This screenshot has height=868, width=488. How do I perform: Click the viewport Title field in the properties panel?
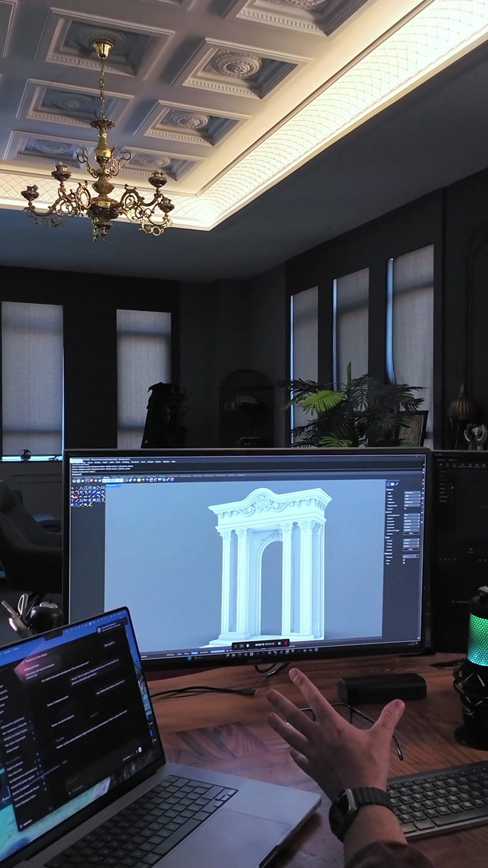412,493
